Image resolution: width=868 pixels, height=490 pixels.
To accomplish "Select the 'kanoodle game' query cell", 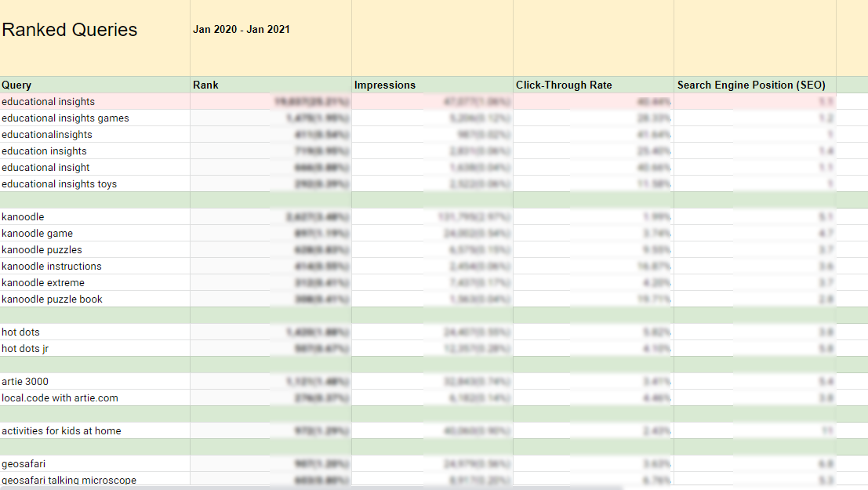I will pos(95,233).
